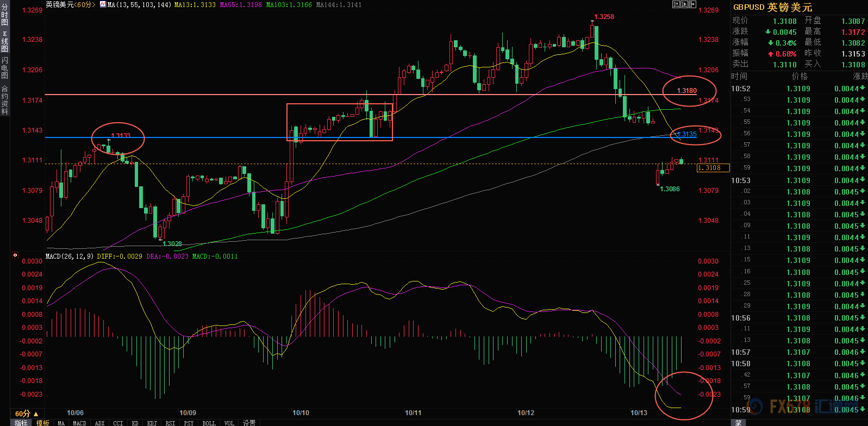868x426 pixels.
Task: Click the 卖出 value 1.3110
Action: tap(785, 65)
